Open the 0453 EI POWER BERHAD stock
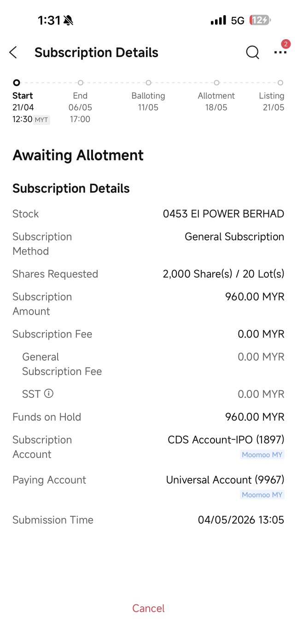 click(223, 214)
